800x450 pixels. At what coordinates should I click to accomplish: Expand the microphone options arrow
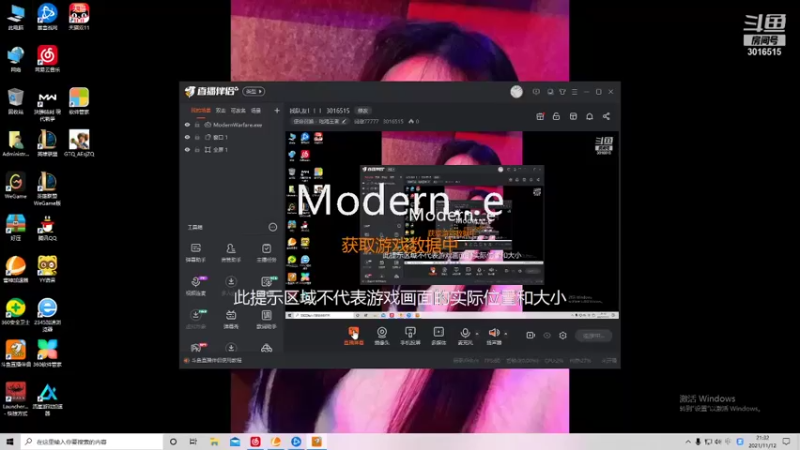pos(477,334)
